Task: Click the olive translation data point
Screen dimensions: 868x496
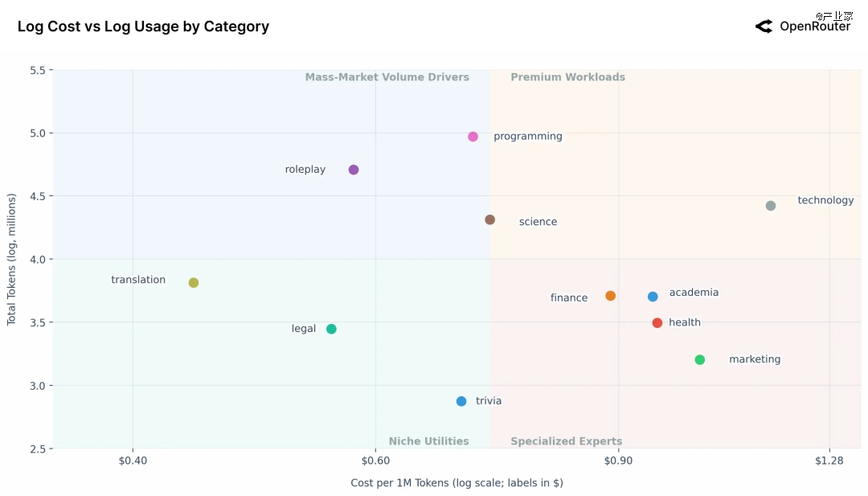Action: point(194,283)
